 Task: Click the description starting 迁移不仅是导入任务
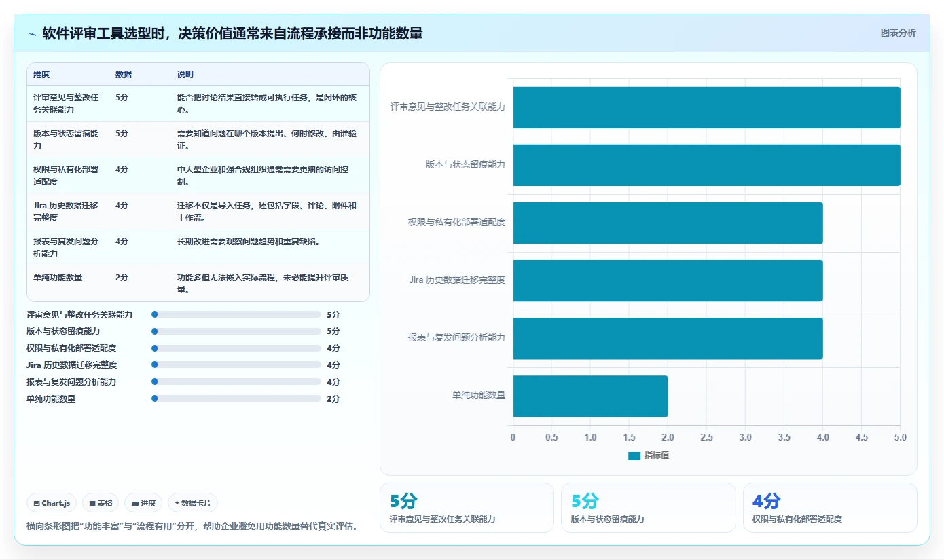pyautogui.click(x=267, y=211)
